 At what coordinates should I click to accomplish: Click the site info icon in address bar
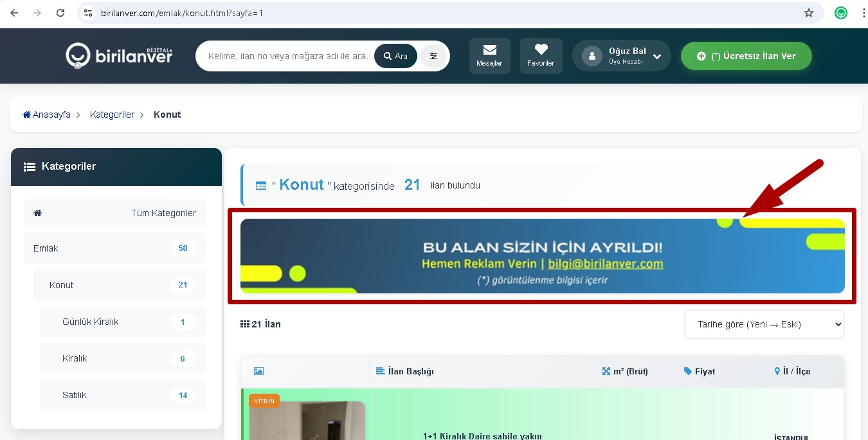(x=89, y=13)
